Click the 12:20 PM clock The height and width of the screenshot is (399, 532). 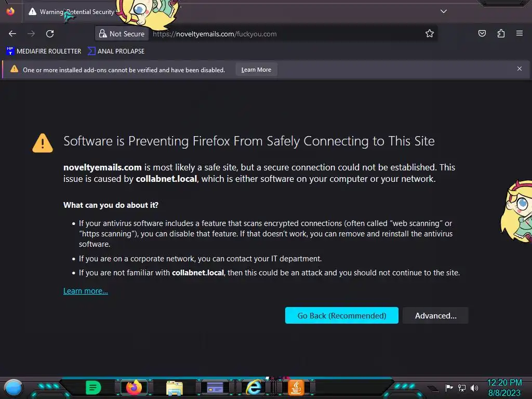pos(504,382)
